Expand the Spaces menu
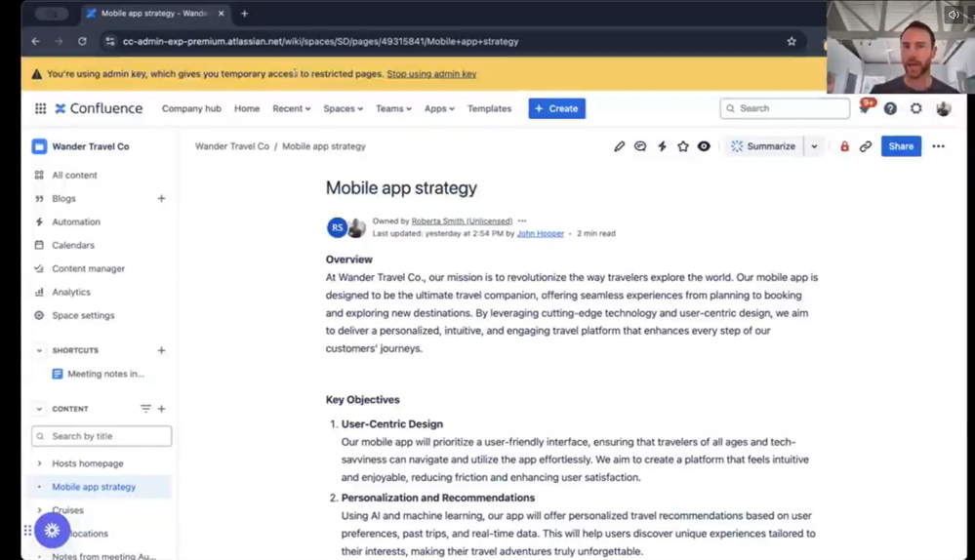 point(343,108)
